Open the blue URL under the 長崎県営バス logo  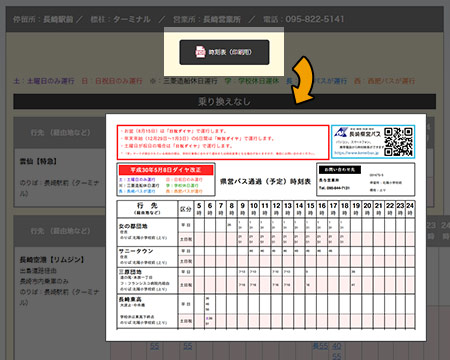pyautogui.click(x=356, y=153)
